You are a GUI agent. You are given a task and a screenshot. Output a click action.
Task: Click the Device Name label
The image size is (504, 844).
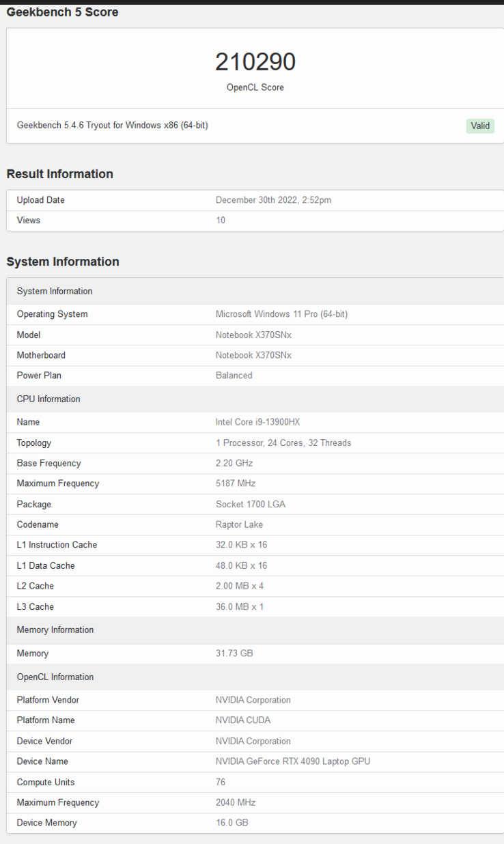click(42, 761)
